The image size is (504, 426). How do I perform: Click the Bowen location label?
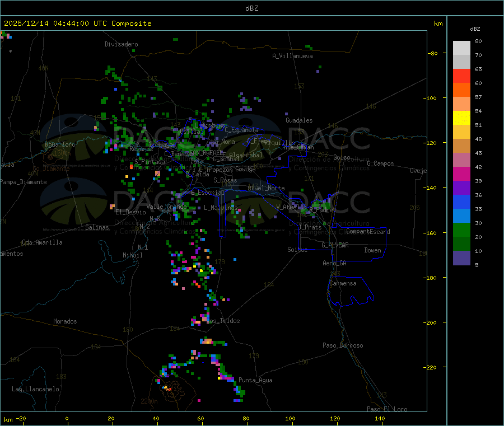pyautogui.click(x=372, y=250)
